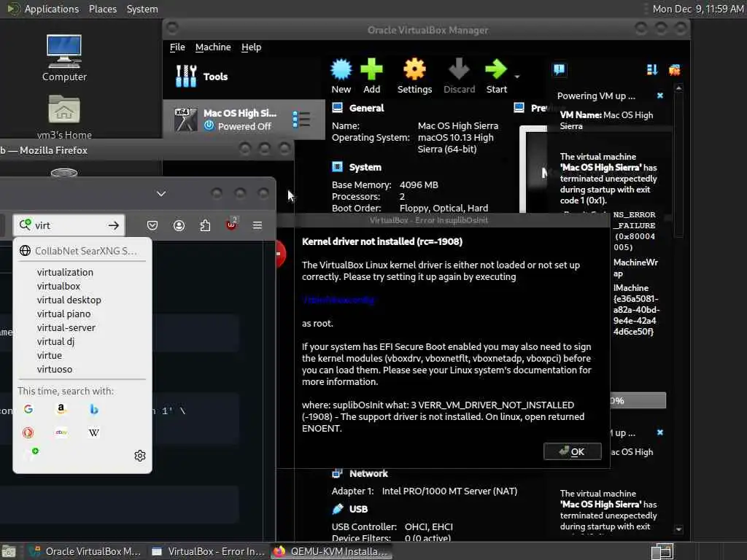Click the notification sort order icon
The width and height of the screenshot is (747, 560).
(x=652, y=70)
